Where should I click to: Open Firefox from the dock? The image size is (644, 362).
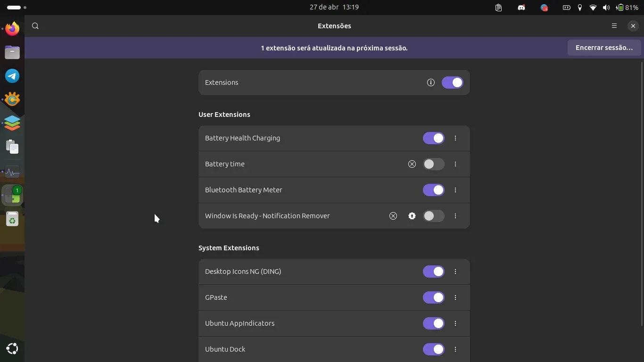click(12, 29)
